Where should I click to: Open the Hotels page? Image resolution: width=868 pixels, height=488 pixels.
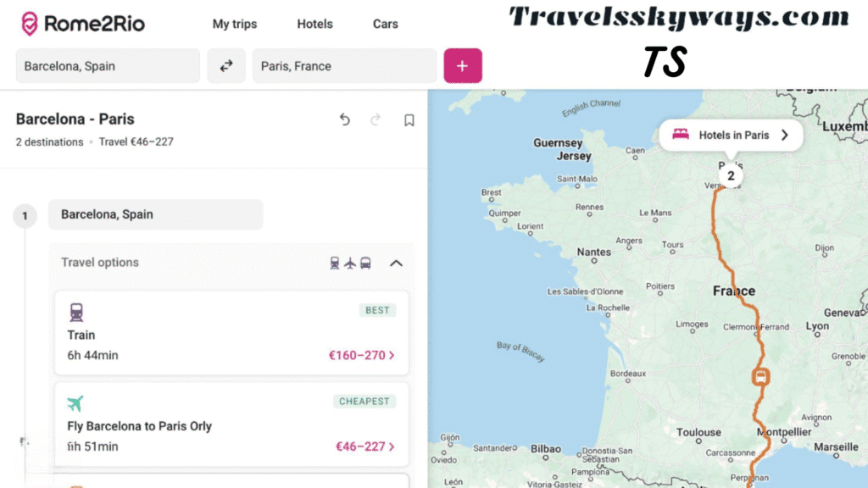click(x=315, y=24)
